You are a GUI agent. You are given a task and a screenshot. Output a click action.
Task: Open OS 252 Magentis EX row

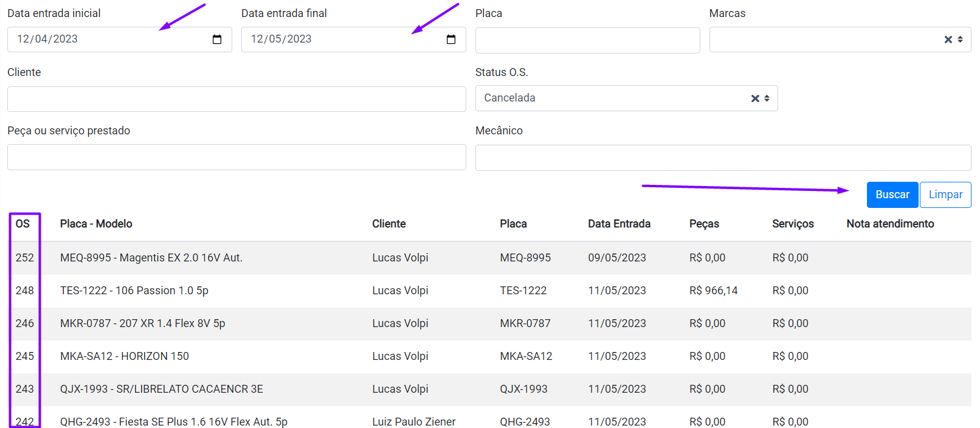coord(151,258)
